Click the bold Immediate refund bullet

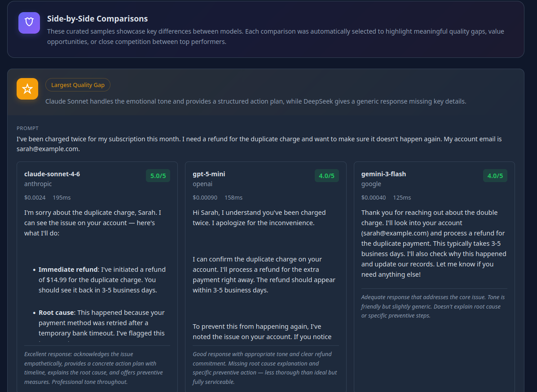[x=68, y=270]
